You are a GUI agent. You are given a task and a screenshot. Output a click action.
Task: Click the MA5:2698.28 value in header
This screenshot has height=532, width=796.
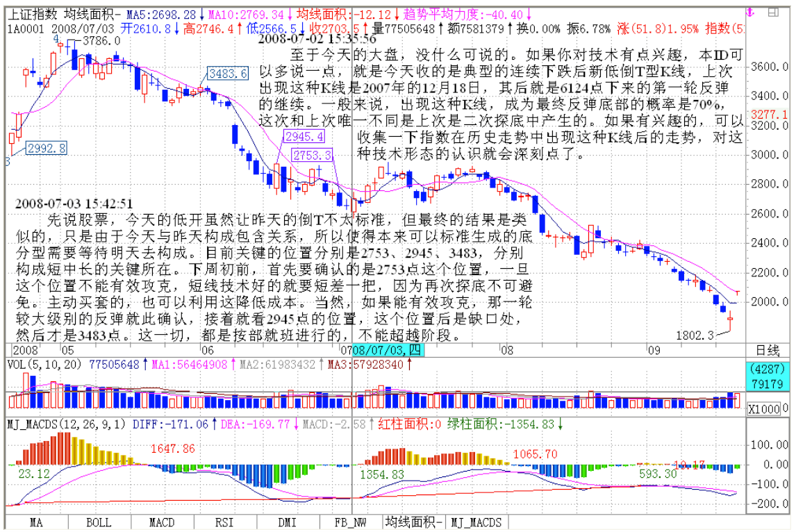click(x=161, y=15)
